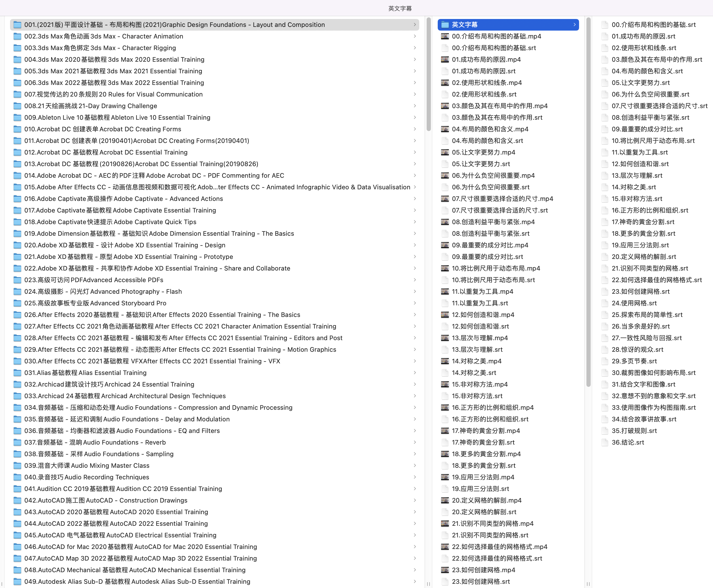Screen dimensions: 713x588
Task: Click folder icon of 024.高级摄影 - 闪光灯
Action: [17, 292]
